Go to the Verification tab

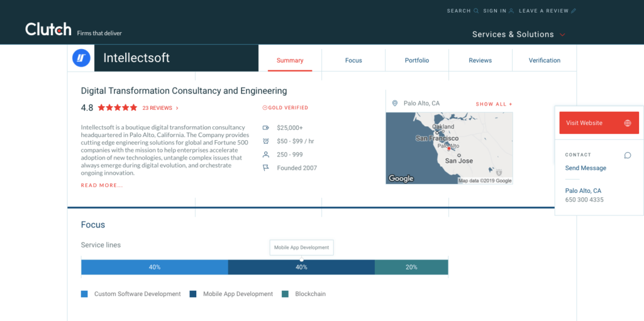click(544, 60)
